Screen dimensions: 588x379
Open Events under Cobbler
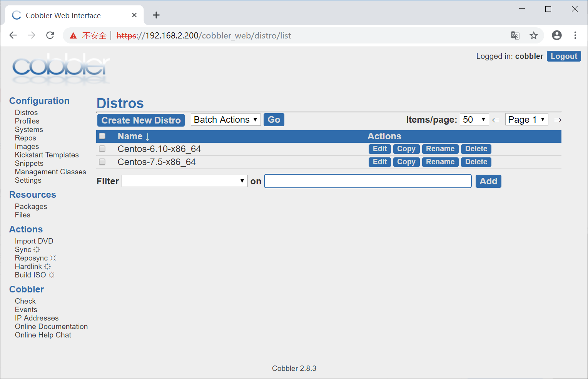pos(26,310)
